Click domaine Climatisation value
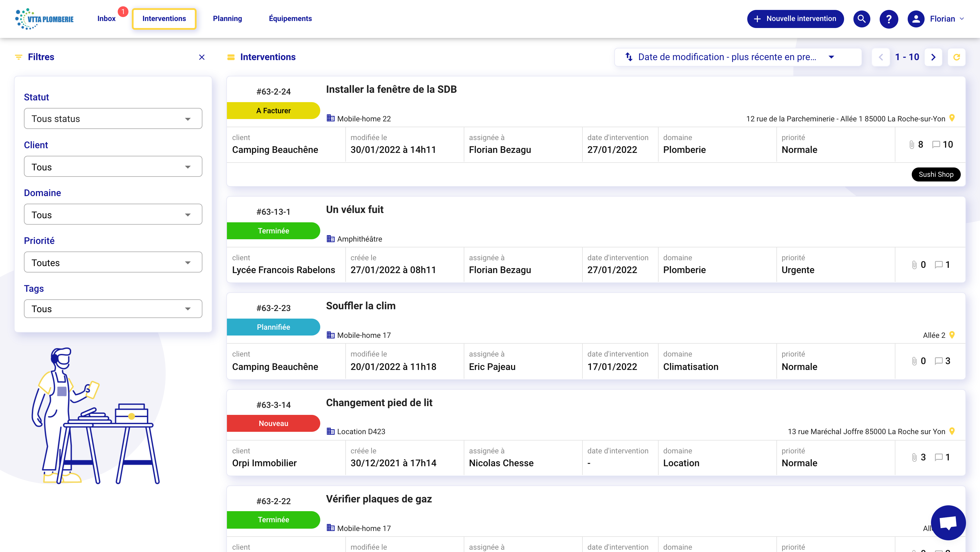This screenshot has width=980, height=552. 690,367
